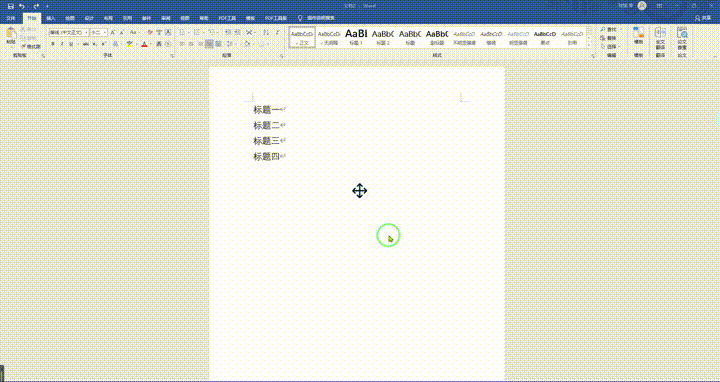Click the Sort icon in the paragraph group
The width and height of the screenshot is (720, 382).
pos(265,33)
